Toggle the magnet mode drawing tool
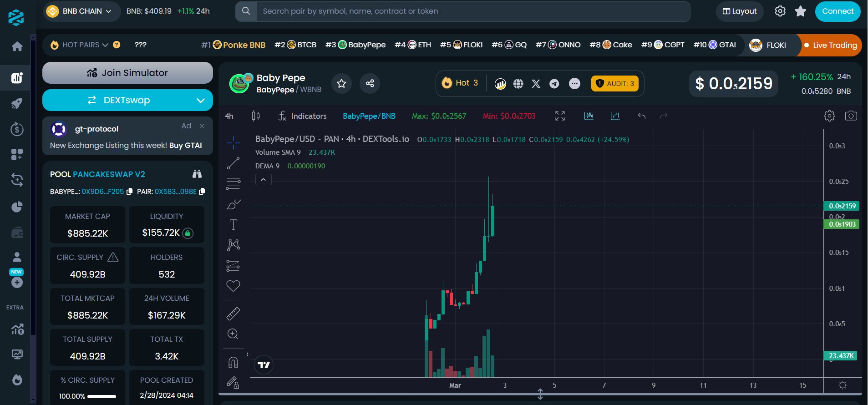Viewport: 868px width, 405px height. click(233, 362)
